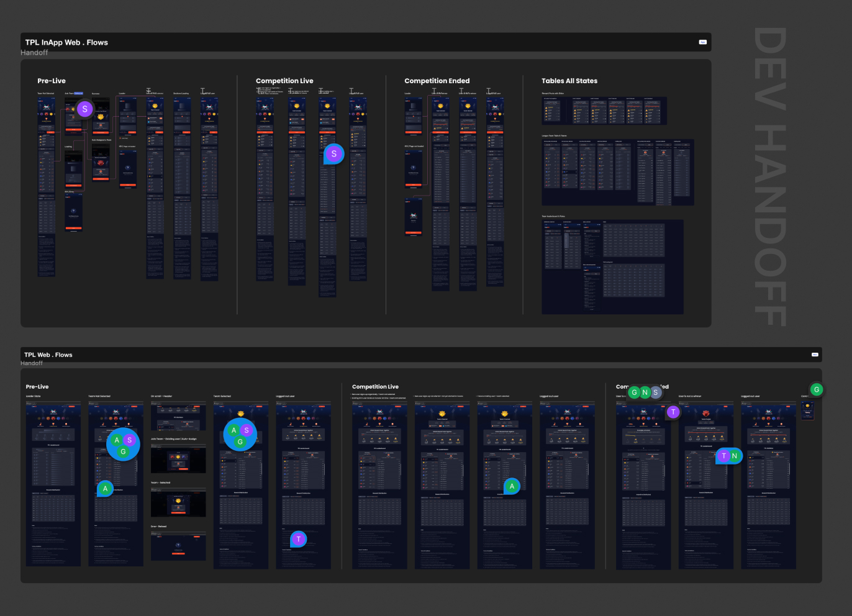Open the lone G comment pin at far right
The width and height of the screenshot is (852, 616).
[x=817, y=390]
